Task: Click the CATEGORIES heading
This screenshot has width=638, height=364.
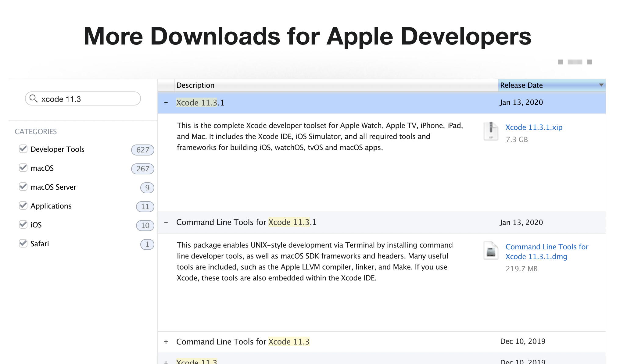Action: tap(36, 131)
